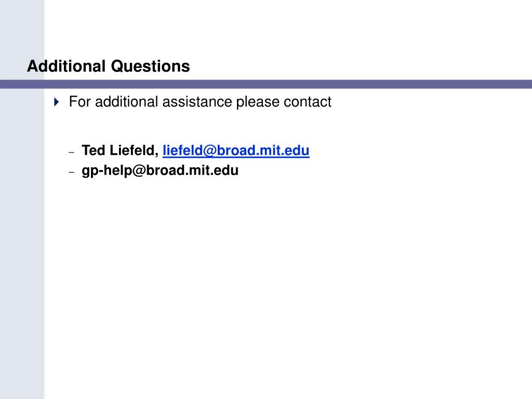This screenshot has height=399, width=532.
Task: Open the liefeld@broad.mit.edu email link
Action: tap(236, 150)
